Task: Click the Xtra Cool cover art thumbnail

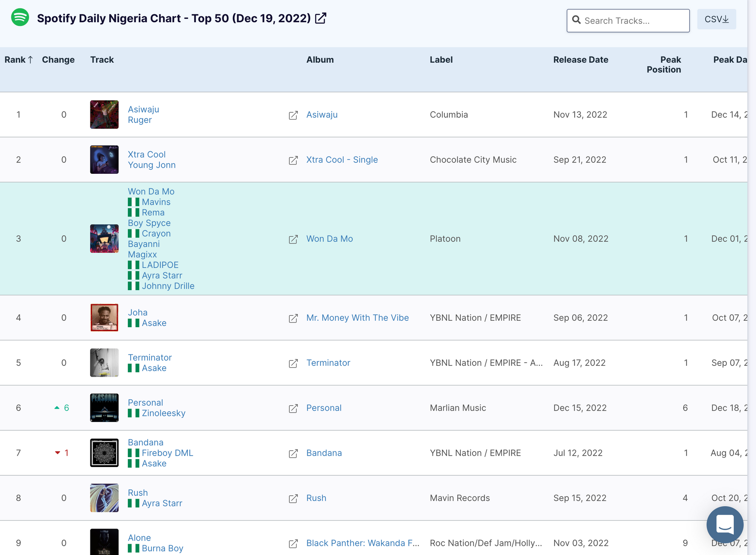Action: pos(104,159)
